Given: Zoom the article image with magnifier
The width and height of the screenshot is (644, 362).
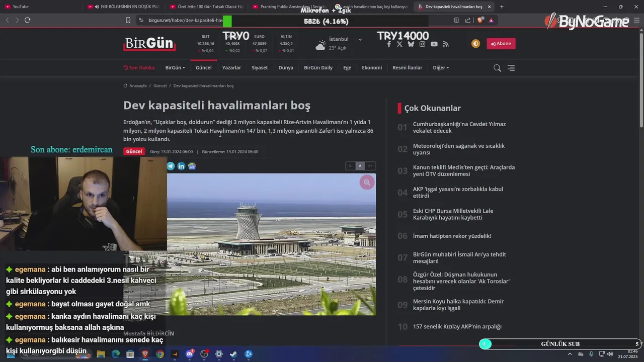Looking at the screenshot, I should (367, 183).
